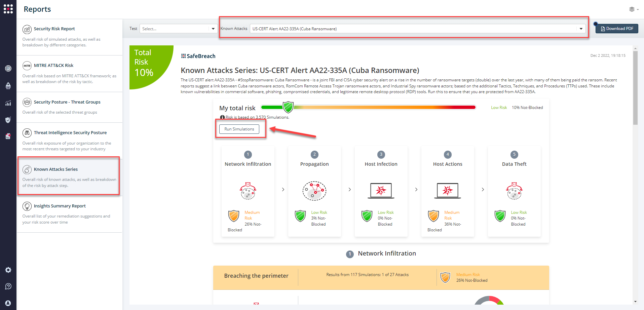Screen dimensions: 644x310
Task: Open the caret beside the layers icon
Action: point(637,10)
